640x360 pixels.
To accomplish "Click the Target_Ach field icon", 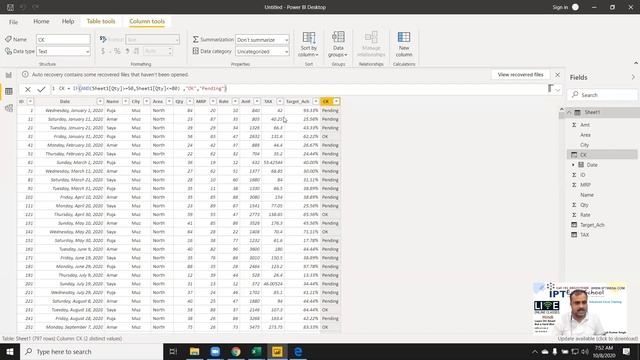I will pos(574,224).
